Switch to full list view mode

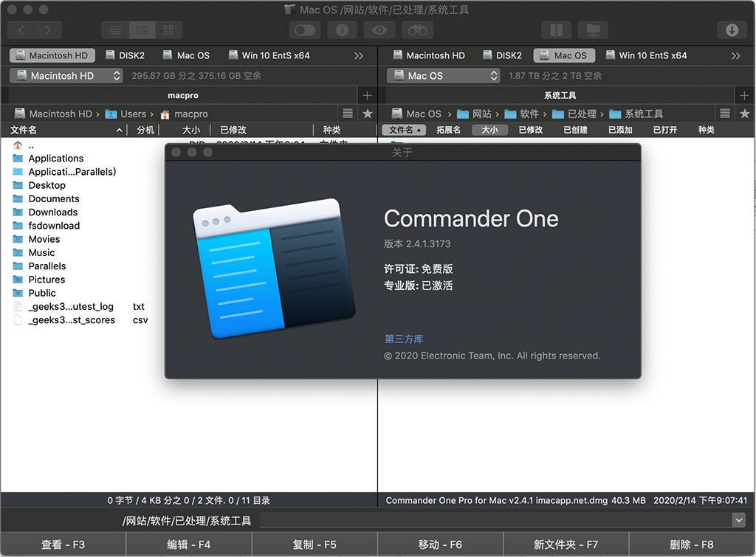pos(116,30)
